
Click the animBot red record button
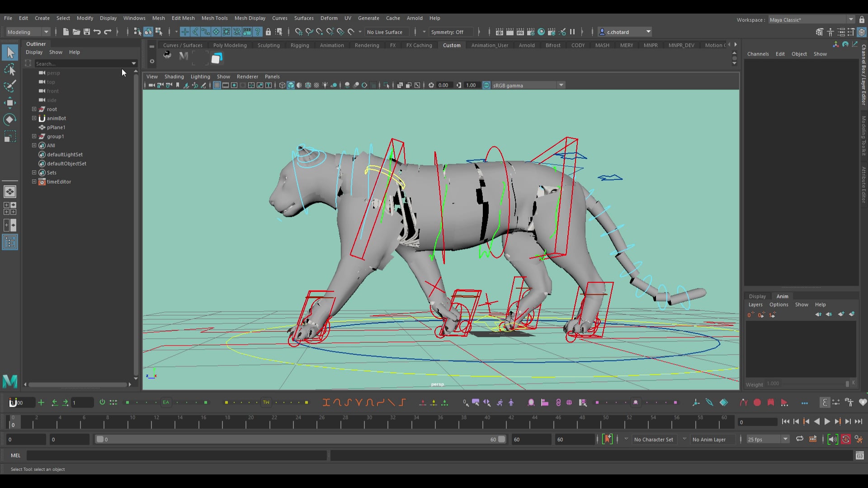757,403
